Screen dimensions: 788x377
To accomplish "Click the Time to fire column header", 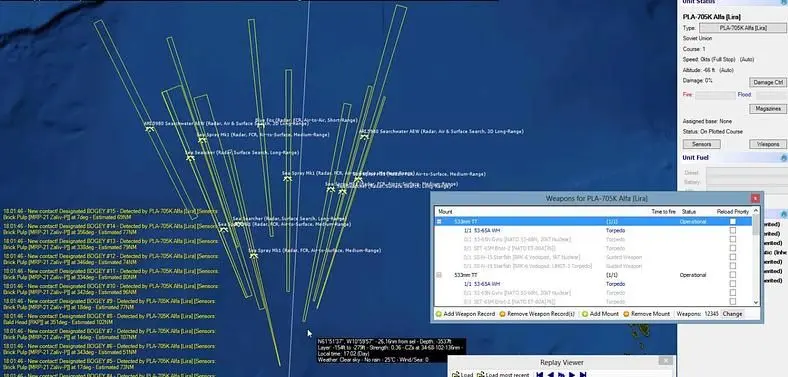I will 663,212.
